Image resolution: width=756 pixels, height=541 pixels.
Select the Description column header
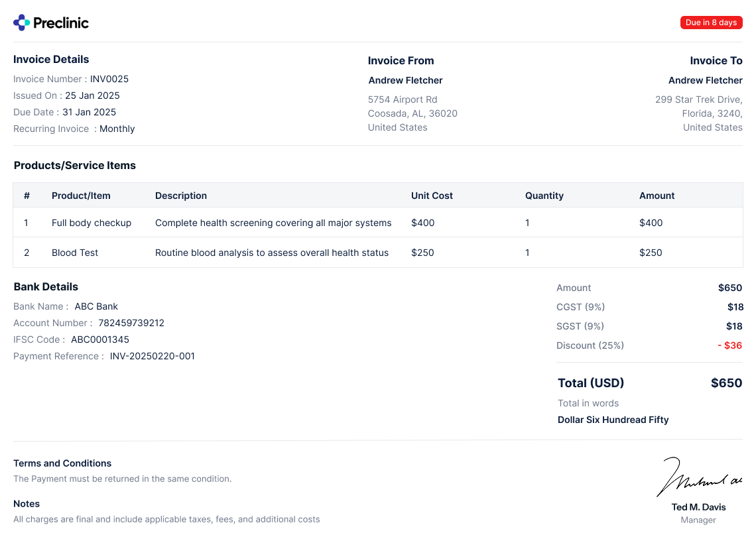181,196
